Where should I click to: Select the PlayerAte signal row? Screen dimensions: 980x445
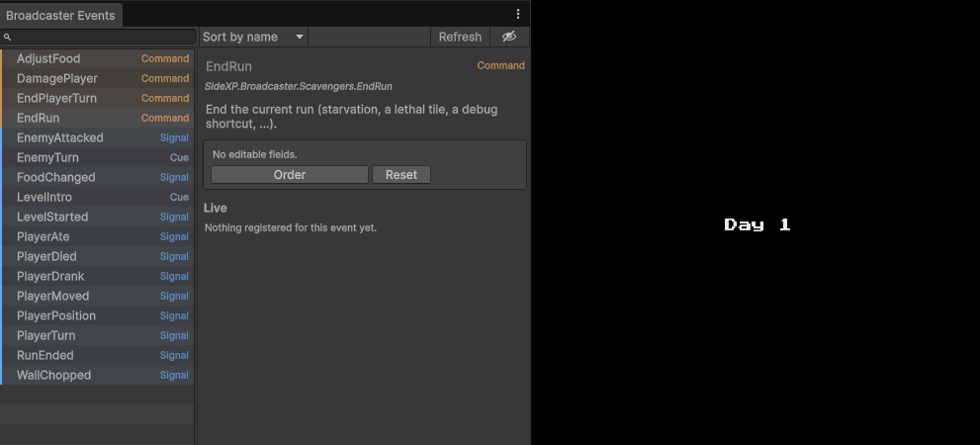click(97, 236)
